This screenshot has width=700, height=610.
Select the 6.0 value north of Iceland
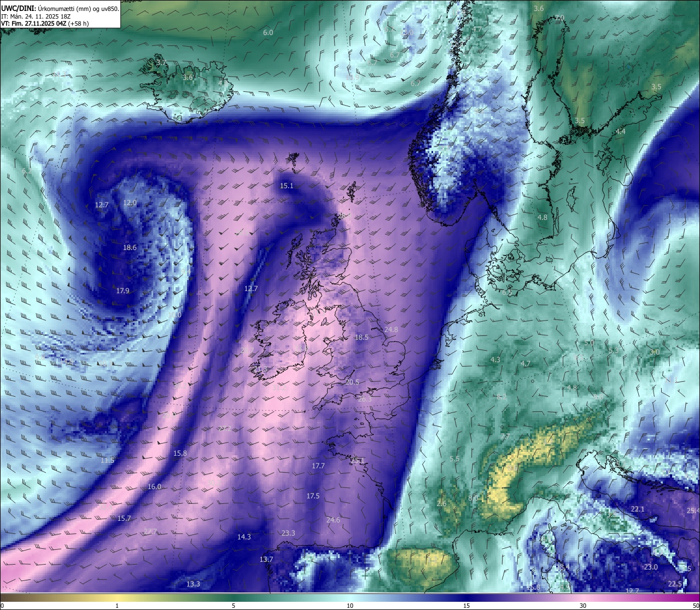(x=268, y=33)
